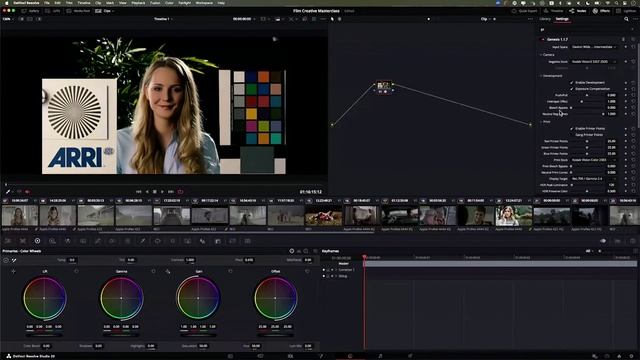Collapse the Development section
The height and width of the screenshot is (360, 640).
click(x=542, y=76)
